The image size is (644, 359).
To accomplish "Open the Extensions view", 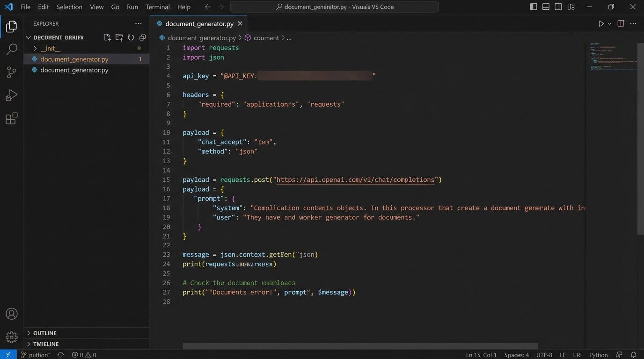I will (x=12, y=119).
